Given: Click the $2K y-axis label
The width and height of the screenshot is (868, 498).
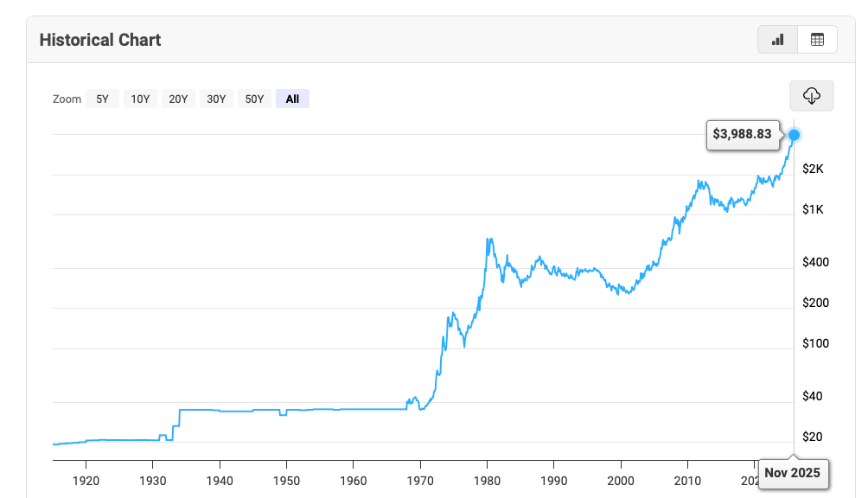Looking at the screenshot, I should [813, 169].
